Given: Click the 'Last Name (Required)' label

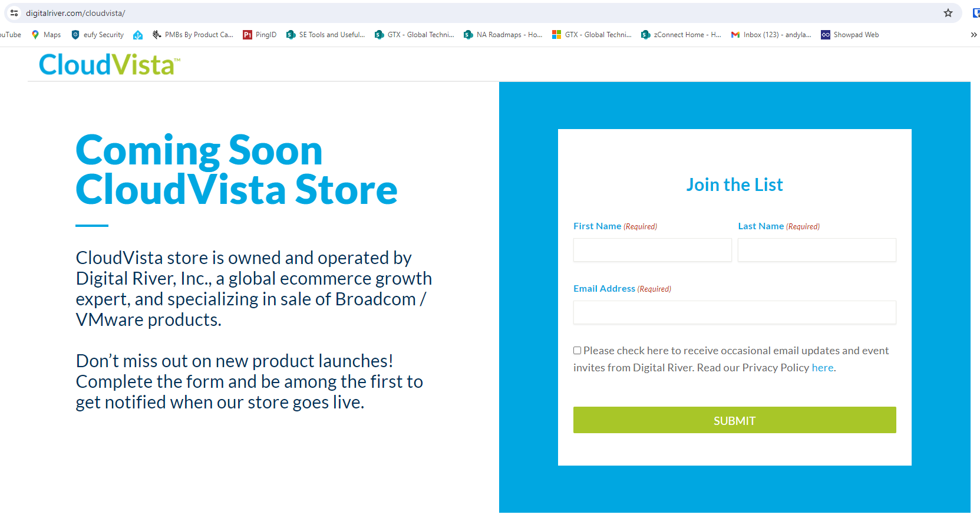Looking at the screenshot, I should pos(779,226).
